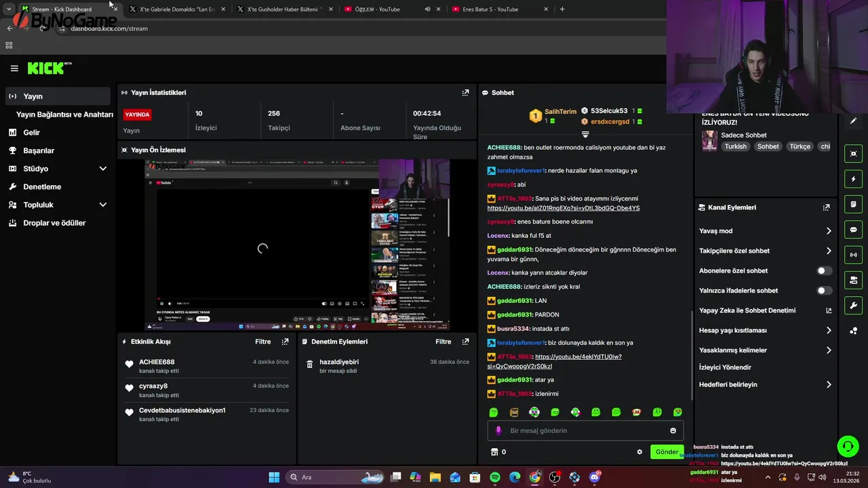Click the camera channel actions icon in right rail
This screenshot has height=488, width=868.
point(854,280)
